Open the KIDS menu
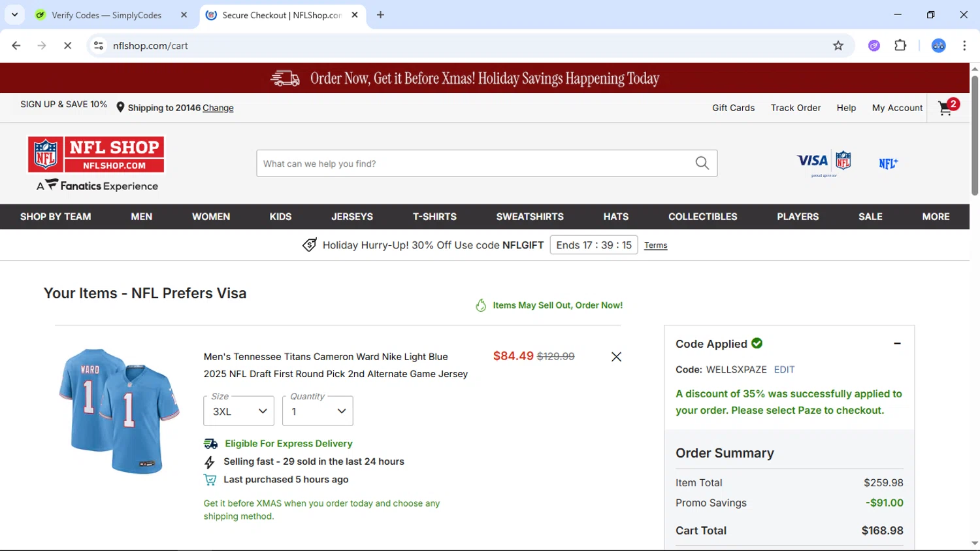 pos(280,216)
